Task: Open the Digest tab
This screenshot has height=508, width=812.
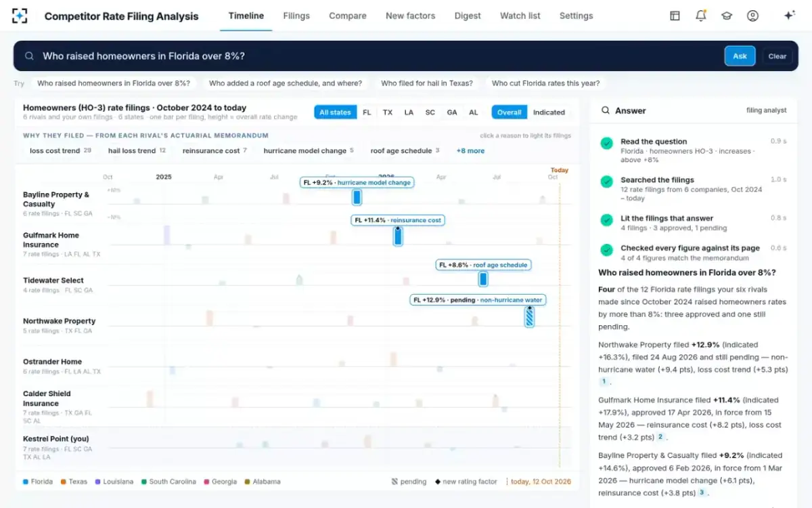Action: pos(468,16)
